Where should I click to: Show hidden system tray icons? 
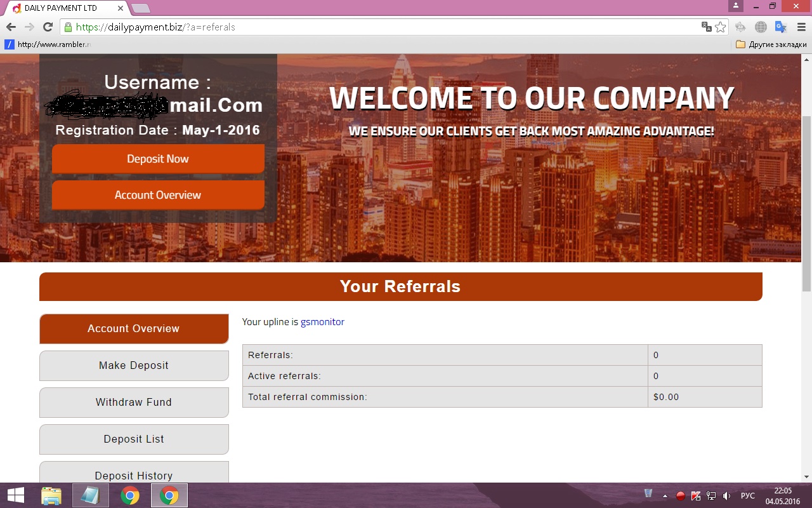pyautogui.click(x=665, y=496)
